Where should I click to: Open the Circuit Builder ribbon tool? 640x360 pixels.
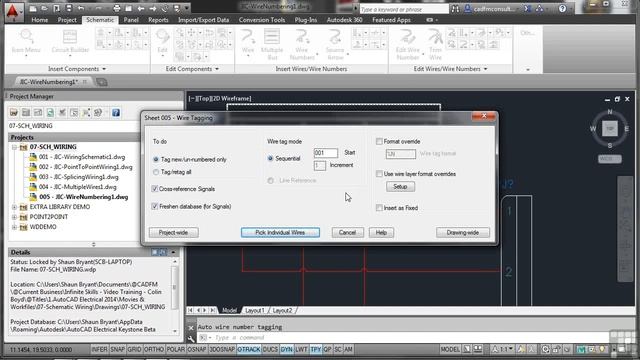click(70, 43)
